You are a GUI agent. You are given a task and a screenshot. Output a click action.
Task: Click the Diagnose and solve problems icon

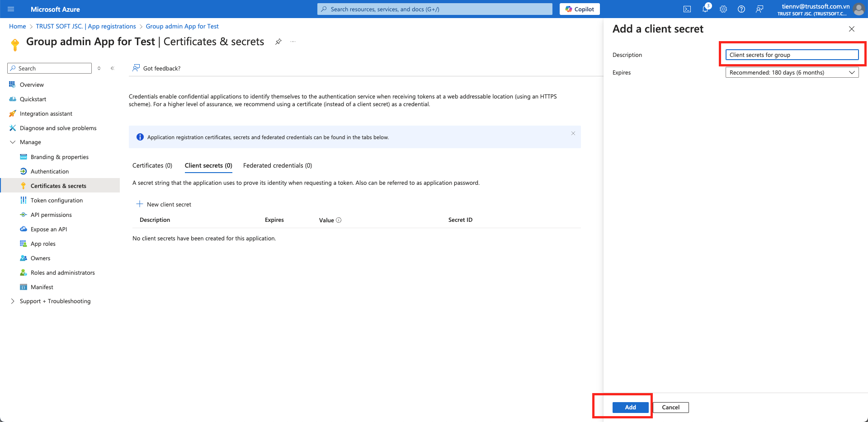point(12,128)
